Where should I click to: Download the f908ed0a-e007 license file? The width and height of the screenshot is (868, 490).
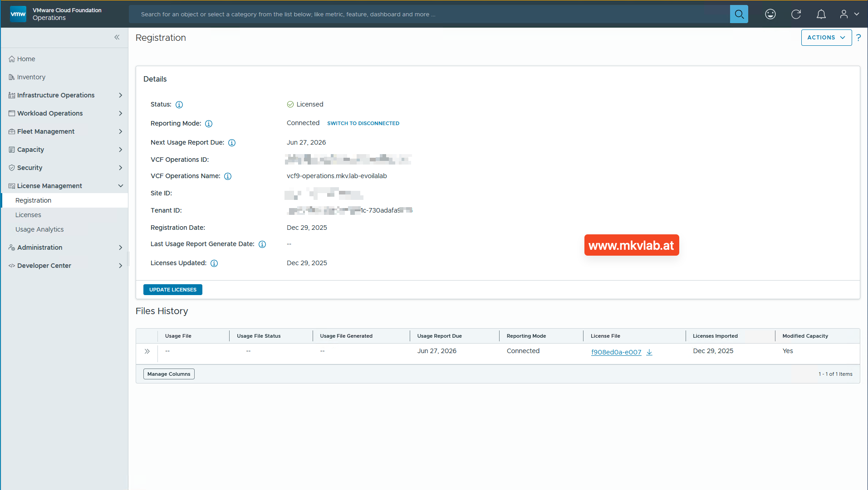click(649, 352)
